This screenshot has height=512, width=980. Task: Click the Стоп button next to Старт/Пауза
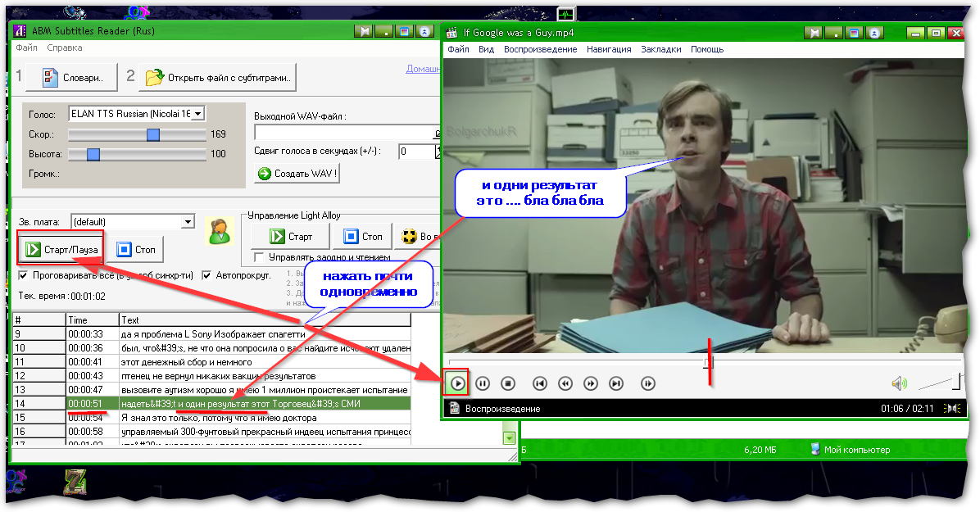point(136,249)
